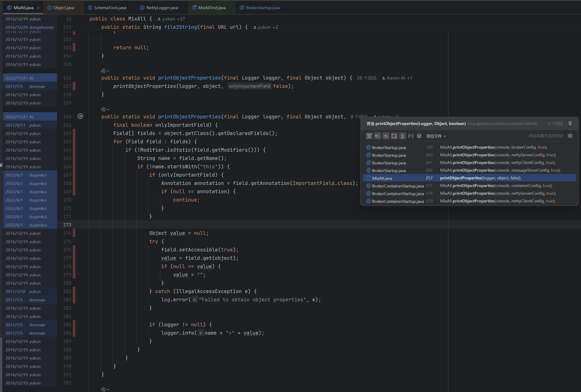Screen dimensions: 581x392
Task: Pin the usages popup window
Action: [570, 123]
